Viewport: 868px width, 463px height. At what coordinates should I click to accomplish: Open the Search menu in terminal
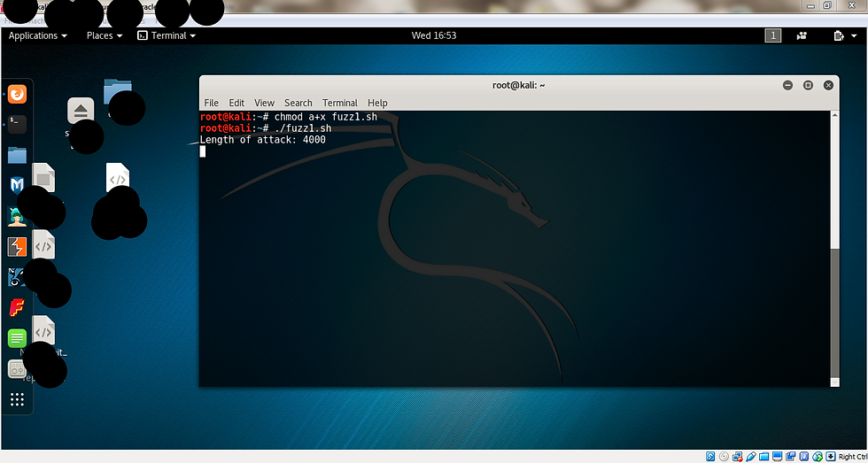(298, 103)
